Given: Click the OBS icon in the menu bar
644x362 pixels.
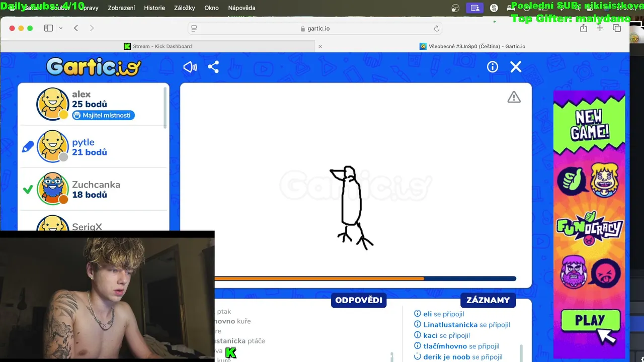Looking at the screenshot, I should click(x=455, y=8).
